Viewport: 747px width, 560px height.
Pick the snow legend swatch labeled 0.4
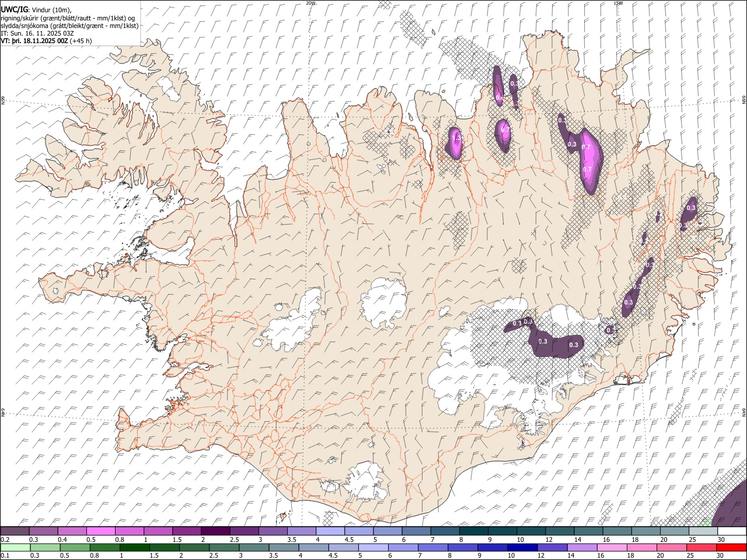coord(72,531)
